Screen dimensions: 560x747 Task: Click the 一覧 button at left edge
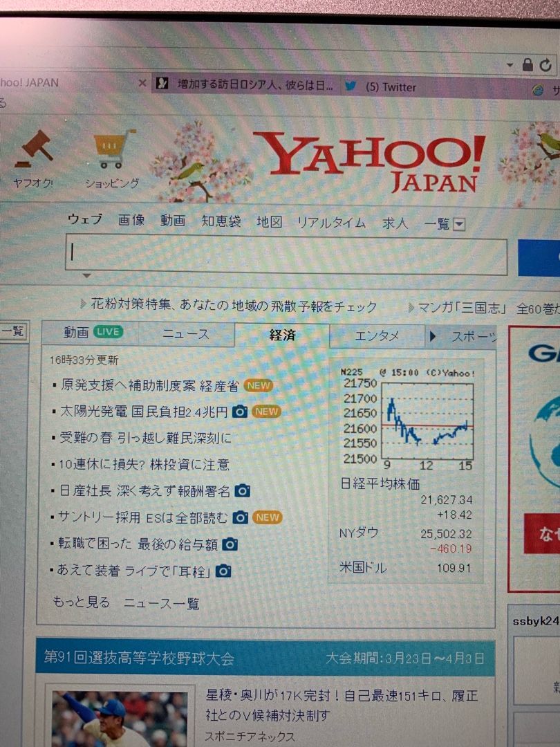pos(13,331)
